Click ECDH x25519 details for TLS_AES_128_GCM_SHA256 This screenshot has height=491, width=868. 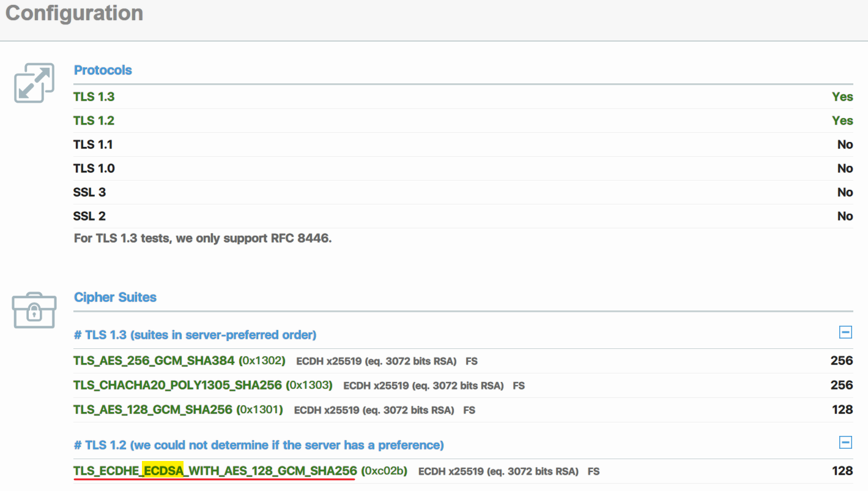pyautogui.click(x=374, y=410)
